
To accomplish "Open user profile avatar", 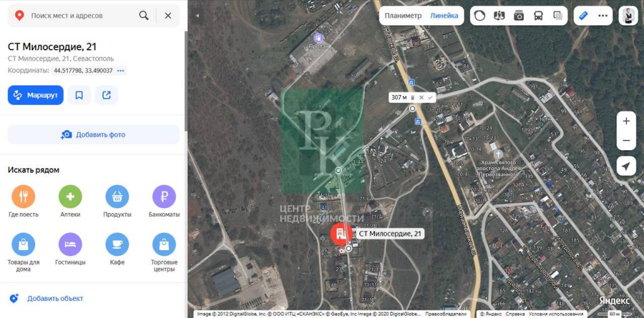I will pyautogui.click(x=628, y=16).
